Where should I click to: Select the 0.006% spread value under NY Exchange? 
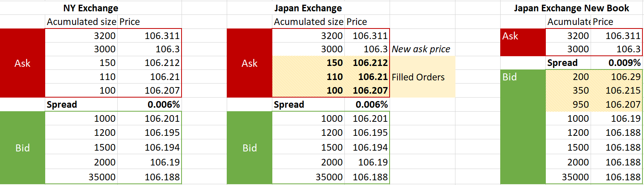[x=164, y=105]
